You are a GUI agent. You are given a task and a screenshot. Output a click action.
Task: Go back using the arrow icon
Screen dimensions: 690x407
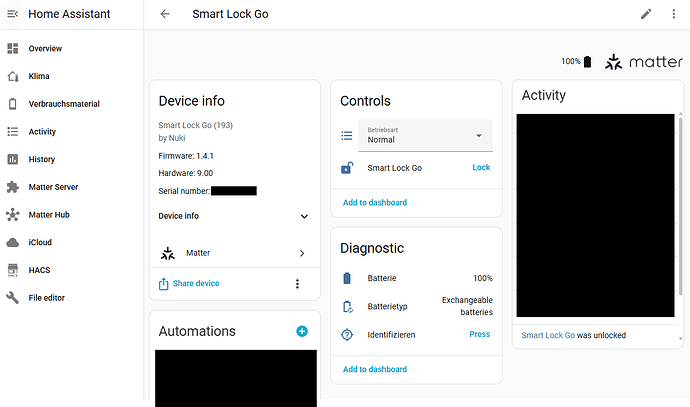click(x=165, y=15)
